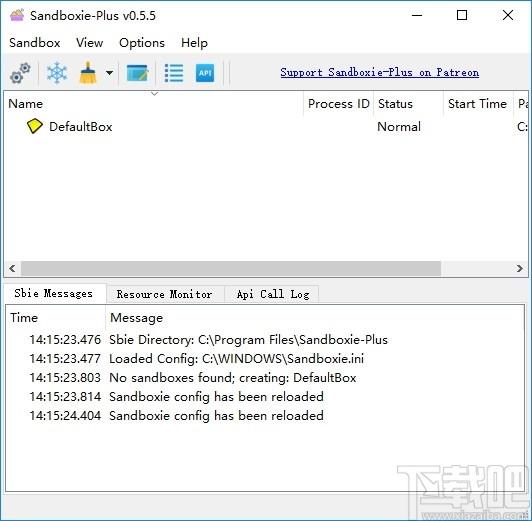Open the edit ini file icon
Image resolution: width=532 pixels, height=521 pixels.
(137, 73)
